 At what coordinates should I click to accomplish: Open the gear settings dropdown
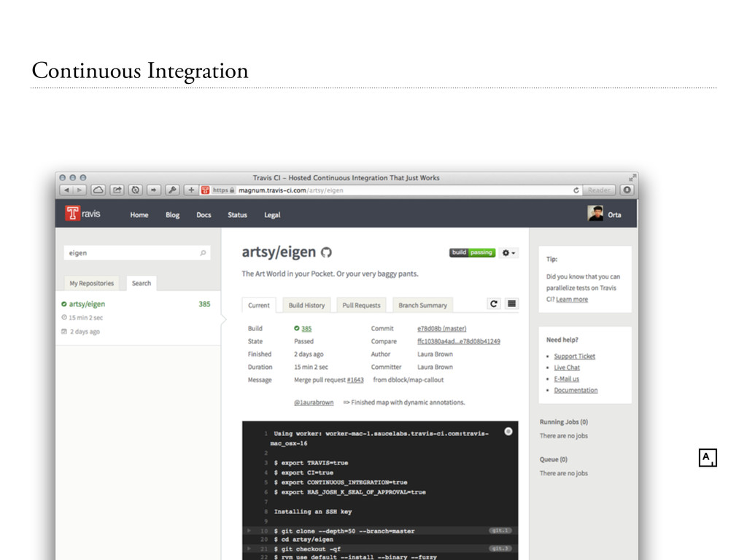pos(508,253)
